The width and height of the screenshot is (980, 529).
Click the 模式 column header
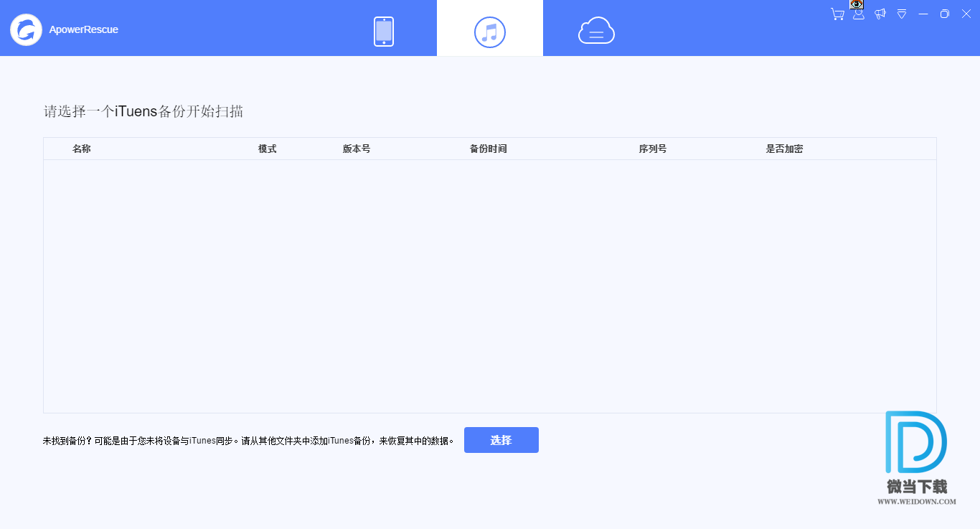tap(268, 149)
